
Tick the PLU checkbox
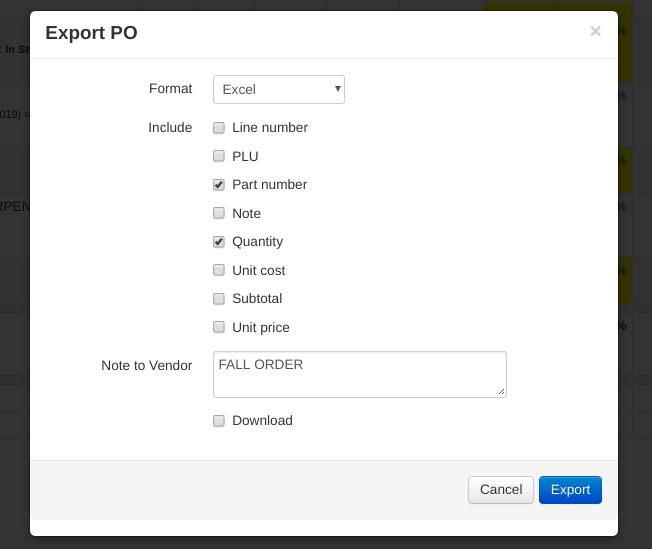(x=219, y=156)
